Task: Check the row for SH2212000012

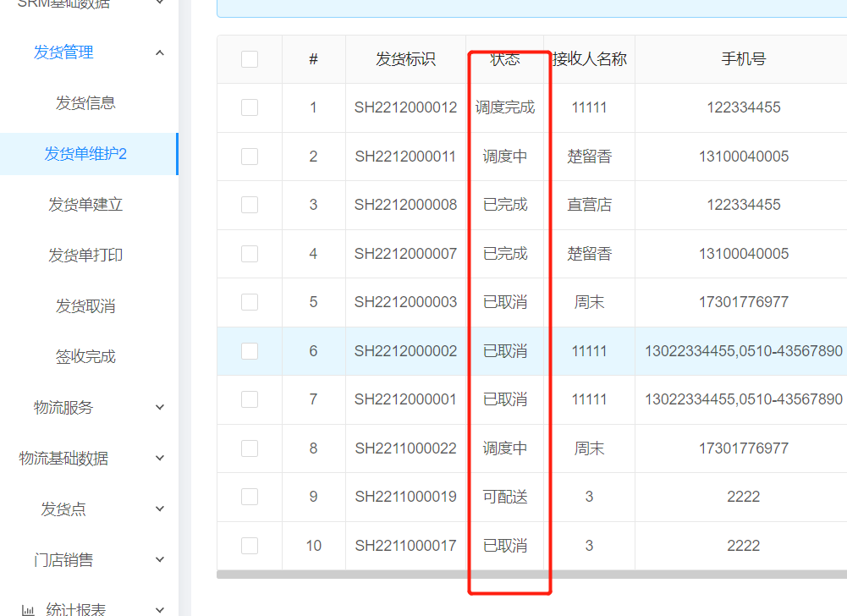Action: coord(250,107)
